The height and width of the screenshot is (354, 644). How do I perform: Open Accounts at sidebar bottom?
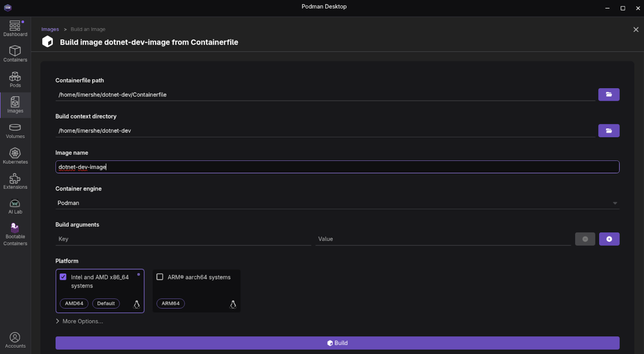coord(15,340)
